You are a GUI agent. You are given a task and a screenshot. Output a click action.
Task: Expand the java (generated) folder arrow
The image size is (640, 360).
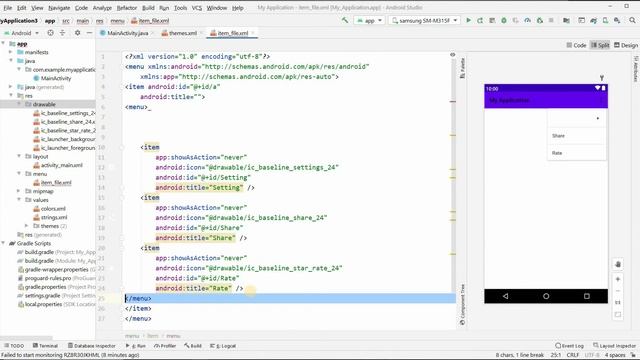point(11,87)
